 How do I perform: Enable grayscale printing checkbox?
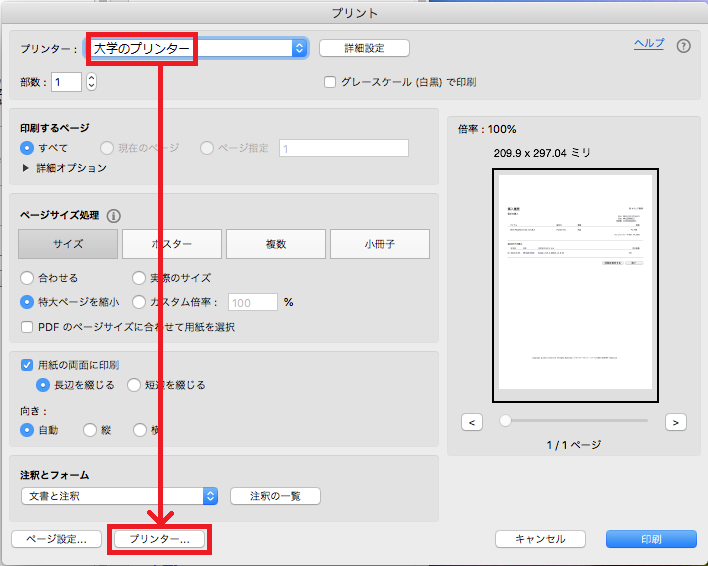(330, 82)
